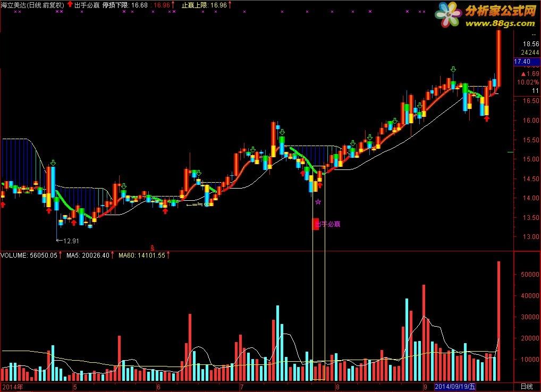Click the green sell arrow above September peak
This screenshot has height=392, width=541.
point(453,70)
